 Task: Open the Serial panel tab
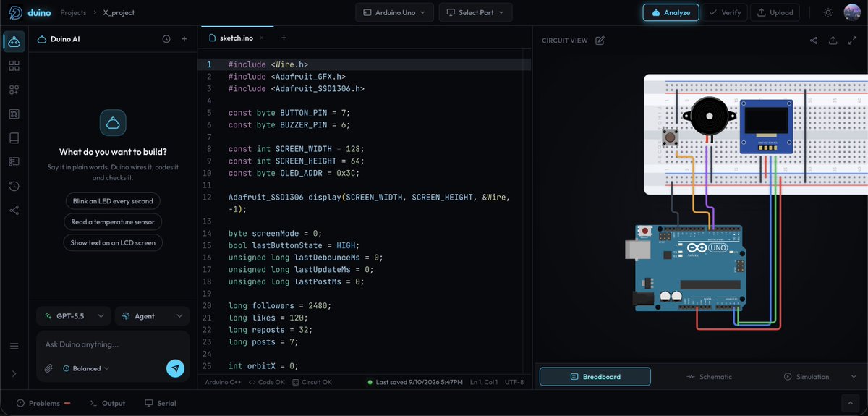[160, 403]
